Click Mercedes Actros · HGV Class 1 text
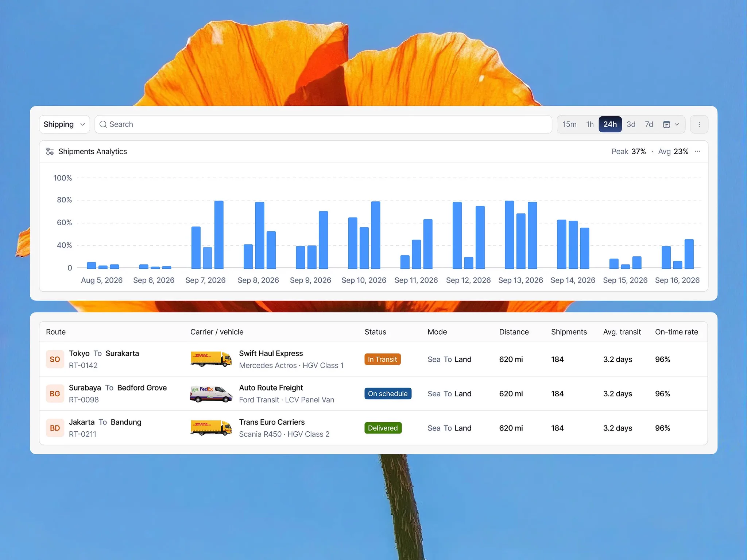Image resolution: width=747 pixels, height=560 pixels. pyautogui.click(x=291, y=365)
